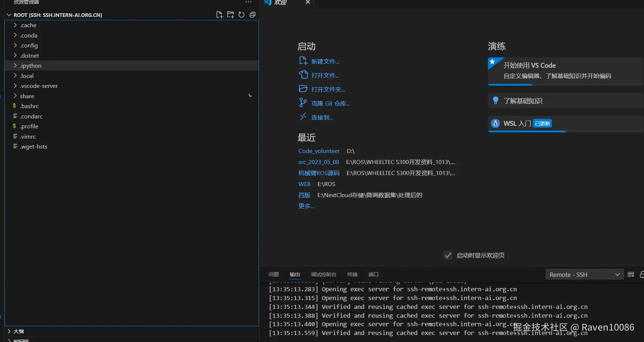This screenshot has height=342, width=644.
Task: Expand the .cache folder
Action: [x=15, y=25]
